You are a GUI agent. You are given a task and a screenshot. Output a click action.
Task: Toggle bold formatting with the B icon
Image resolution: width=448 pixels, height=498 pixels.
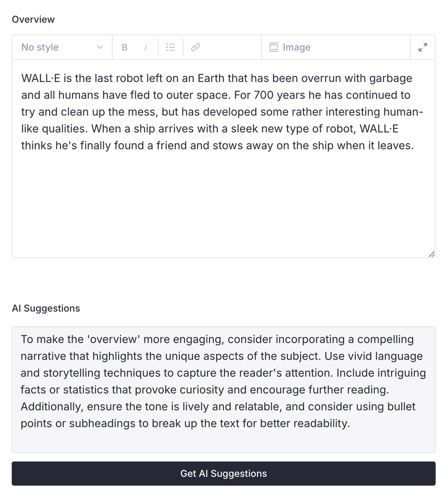(x=125, y=47)
